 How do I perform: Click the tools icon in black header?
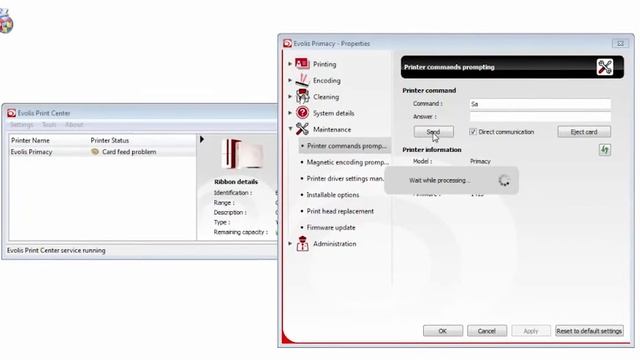[604, 67]
